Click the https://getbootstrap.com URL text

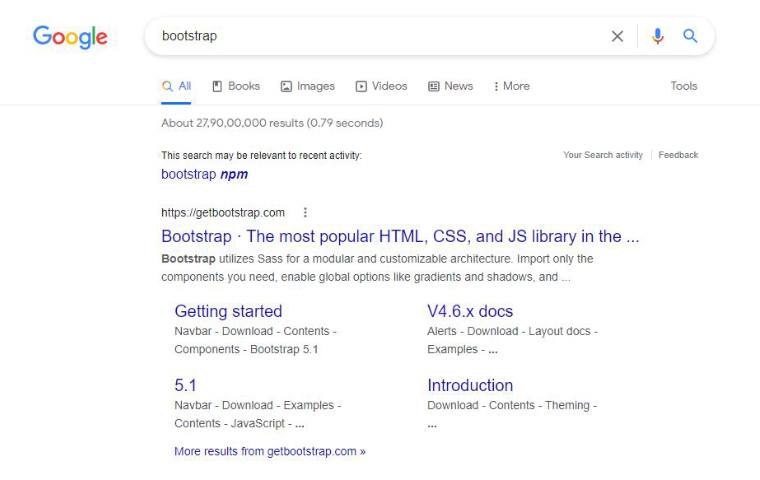tap(223, 213)
